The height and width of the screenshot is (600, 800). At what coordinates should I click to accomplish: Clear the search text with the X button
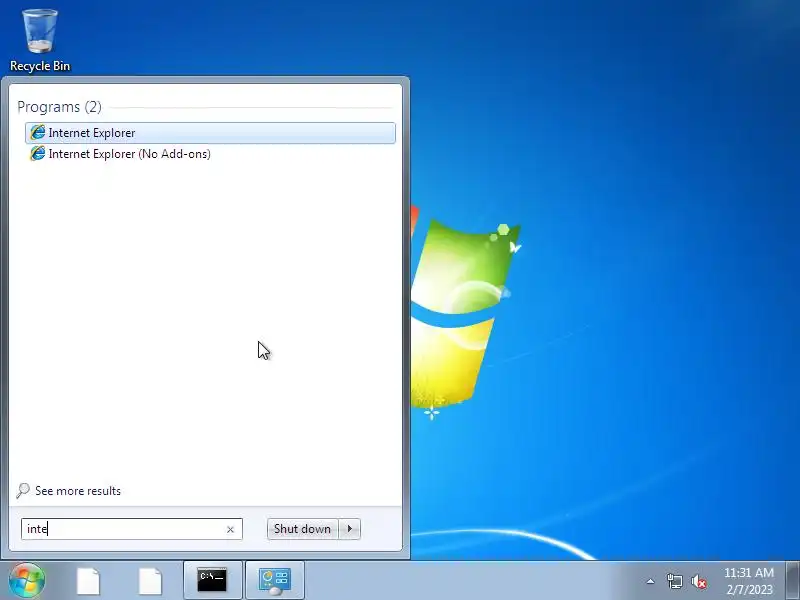point(230,530)
